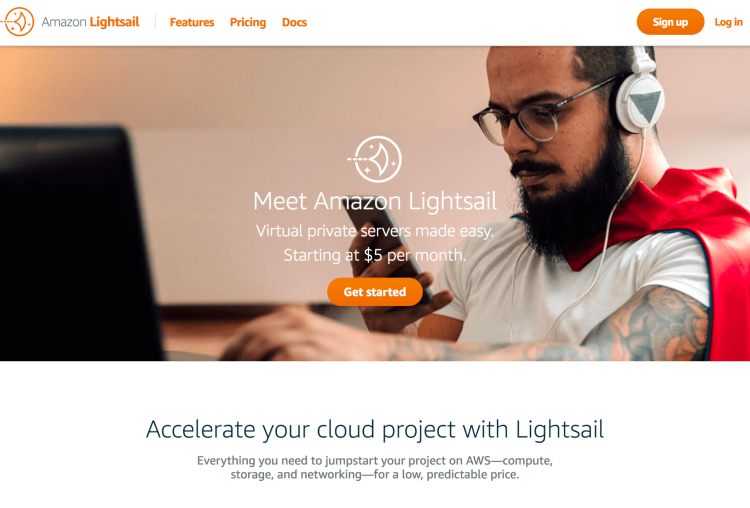The width and height of the screenshot is (750, 508).
Task: Go to the Pricing section
Action: [248, 22]
